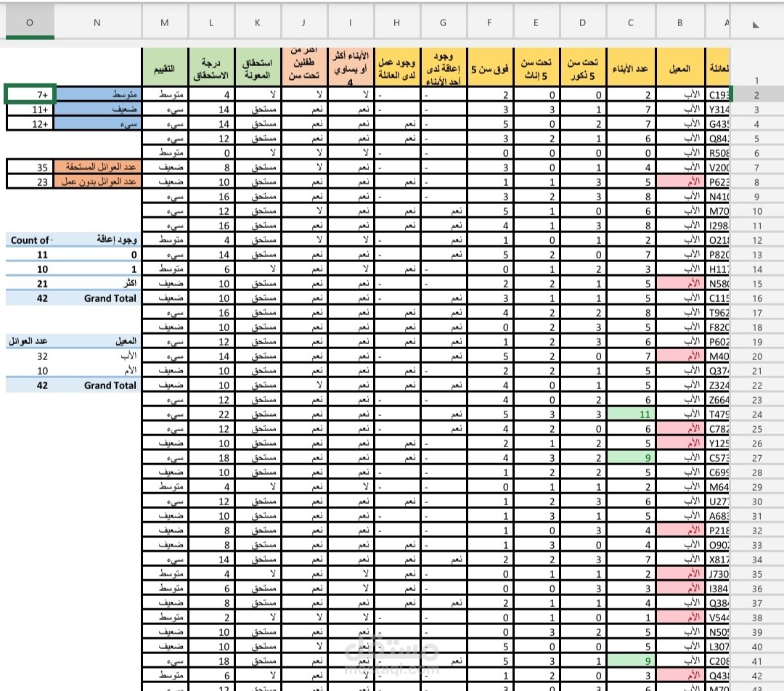Click the pink الأم cell in row 38
The image size is (784, 691).
679,617
